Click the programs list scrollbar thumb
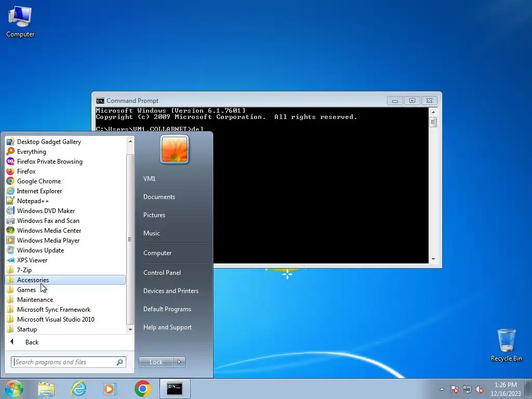 click(130, 239)
